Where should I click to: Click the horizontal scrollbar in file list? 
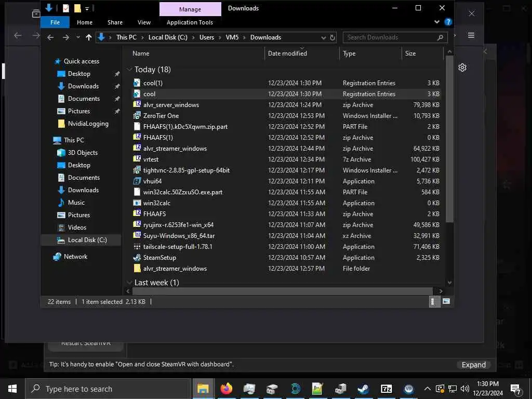[x=282, y=291]
